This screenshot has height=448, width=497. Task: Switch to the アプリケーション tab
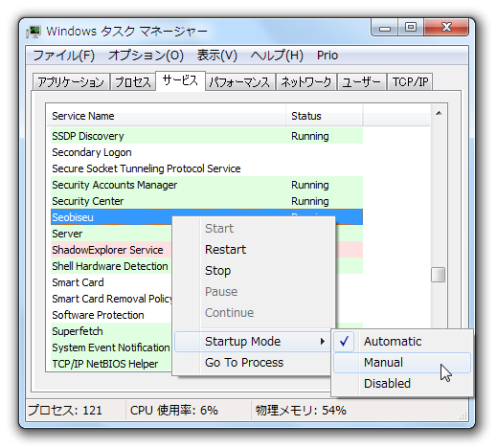[71, 82]
